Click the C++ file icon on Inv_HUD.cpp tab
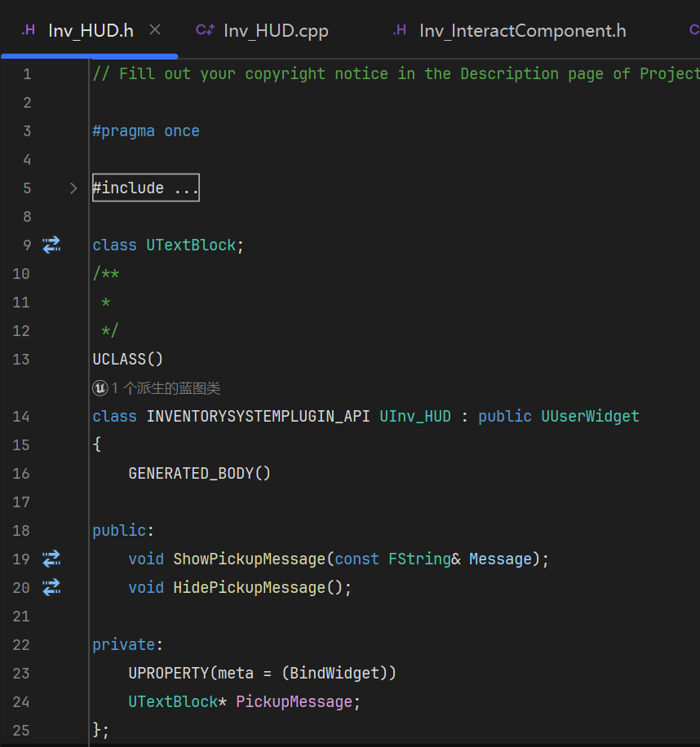 point(206,30)
